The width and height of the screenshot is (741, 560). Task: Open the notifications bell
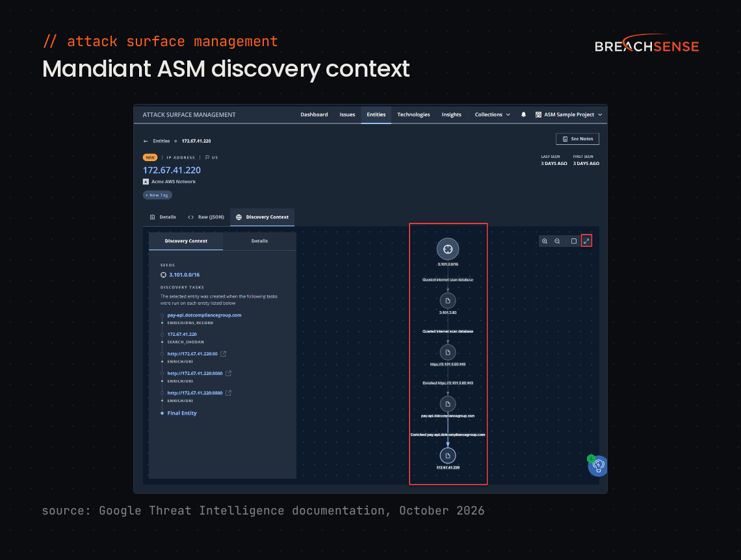point(523,115)
